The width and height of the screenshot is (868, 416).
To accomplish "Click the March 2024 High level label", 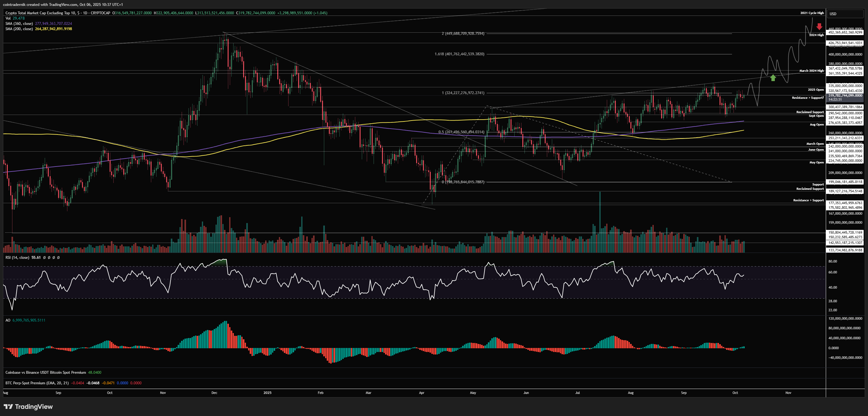I will pyautogui.click(x=811, y=71).
